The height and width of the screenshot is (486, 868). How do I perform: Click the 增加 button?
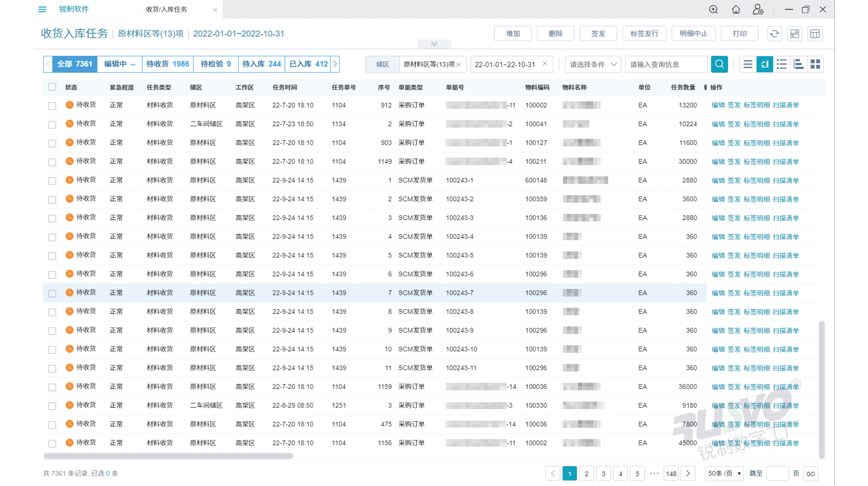(513, 34)
